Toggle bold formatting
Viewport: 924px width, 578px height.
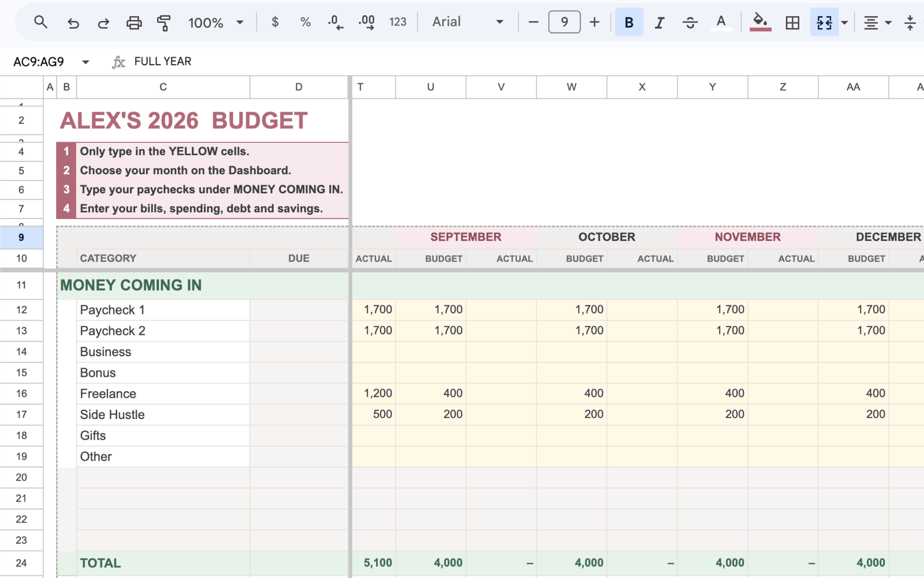pos(629,23)
